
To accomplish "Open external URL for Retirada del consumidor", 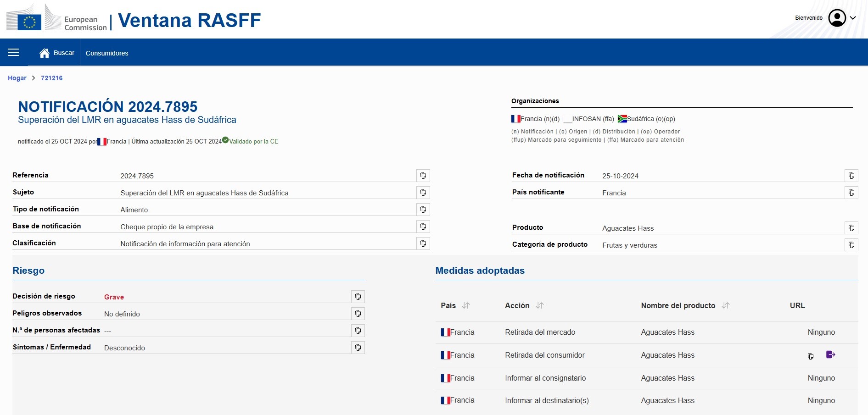I will pyautogui.click(x=830, y=354).
